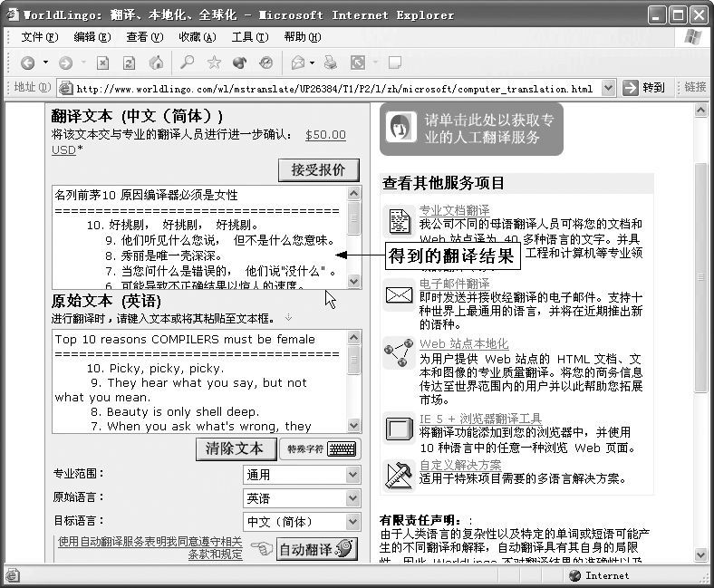Open Favorites star icon in toolbar
Screen dimensions: 714x588
click(214, 63)
